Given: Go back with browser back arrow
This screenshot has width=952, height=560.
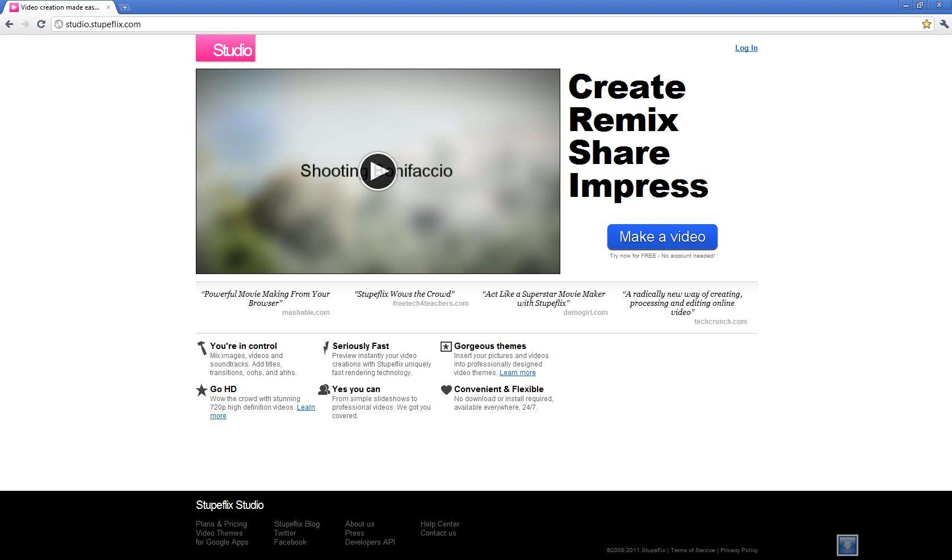Looking at the screenshot, I should tap(9, 24).
